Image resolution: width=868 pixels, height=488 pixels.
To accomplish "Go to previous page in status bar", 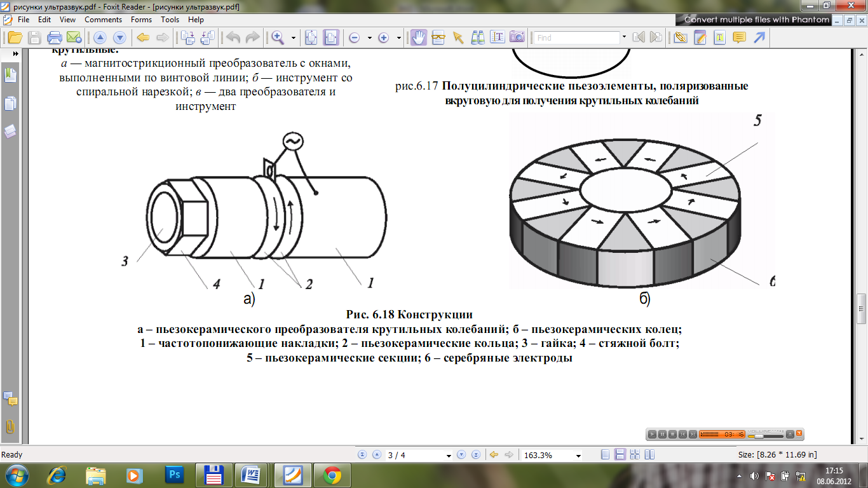I will tap(376, 455).
